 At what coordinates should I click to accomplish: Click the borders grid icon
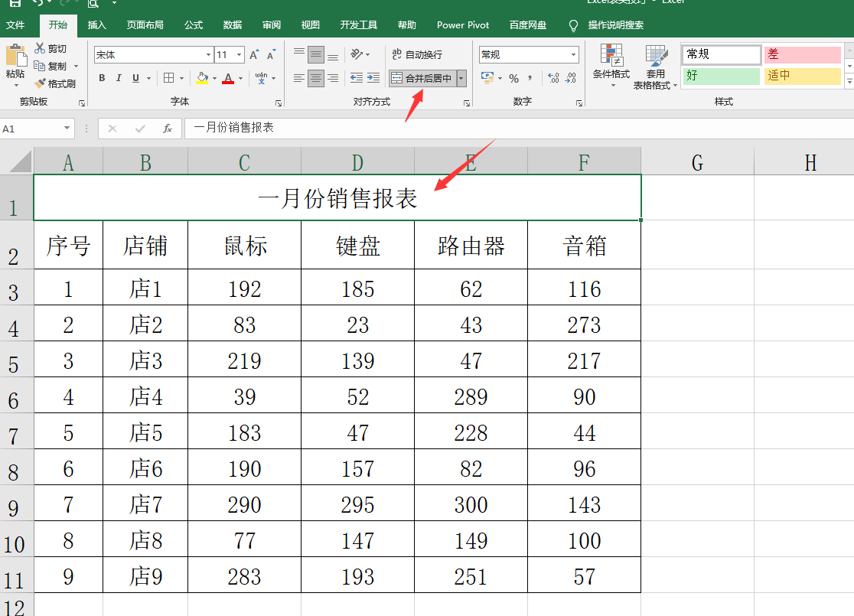pyautogui.click(x=169, y=78)
